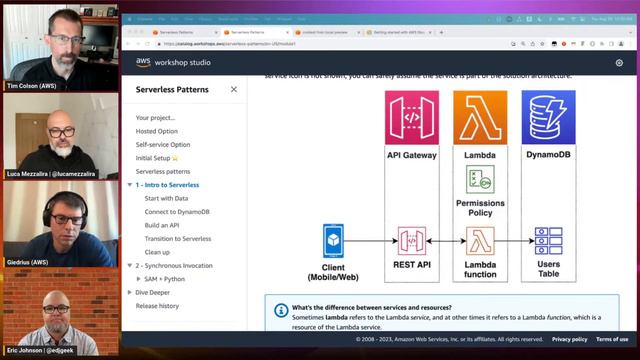The image size is (640, 360).
Task: Reload the page with browser refresh icon
Action: [x=148, y=44]
